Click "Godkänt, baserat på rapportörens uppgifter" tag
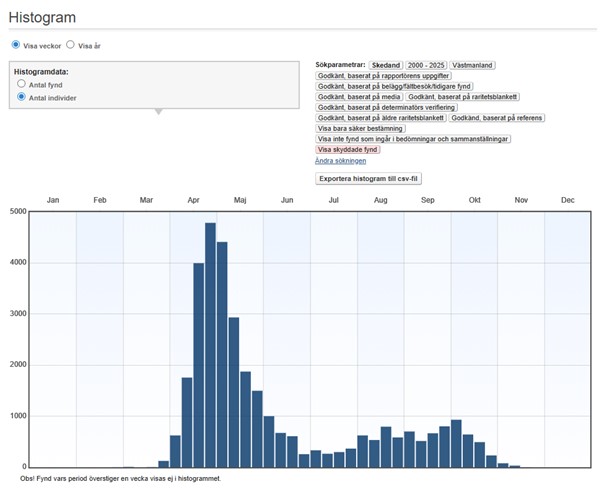 pos(384,75)
